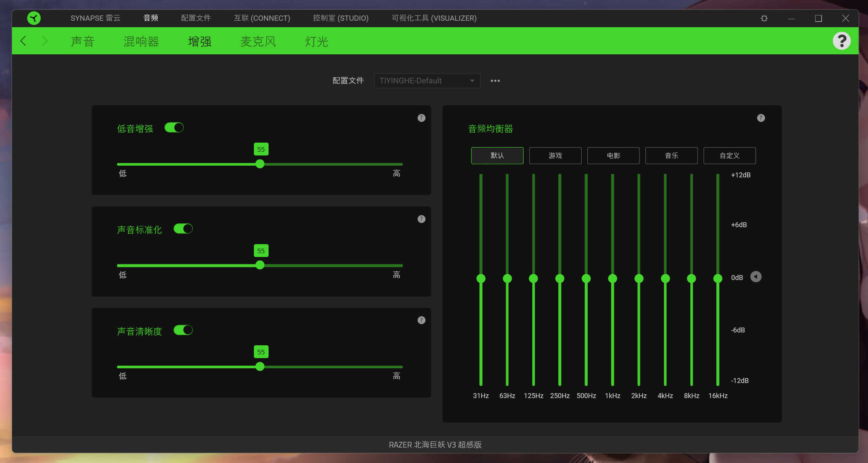Go forward with the right arrow
The height and width of the screenshot is (463, 868).
[x=45, y=41]
